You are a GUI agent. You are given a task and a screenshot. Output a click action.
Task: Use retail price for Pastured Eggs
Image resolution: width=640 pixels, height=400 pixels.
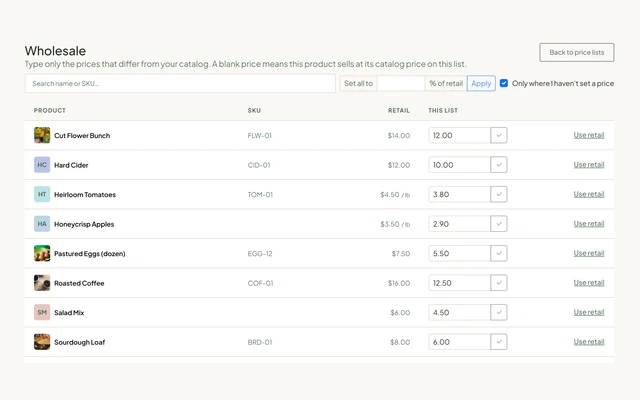pos(589,253)
